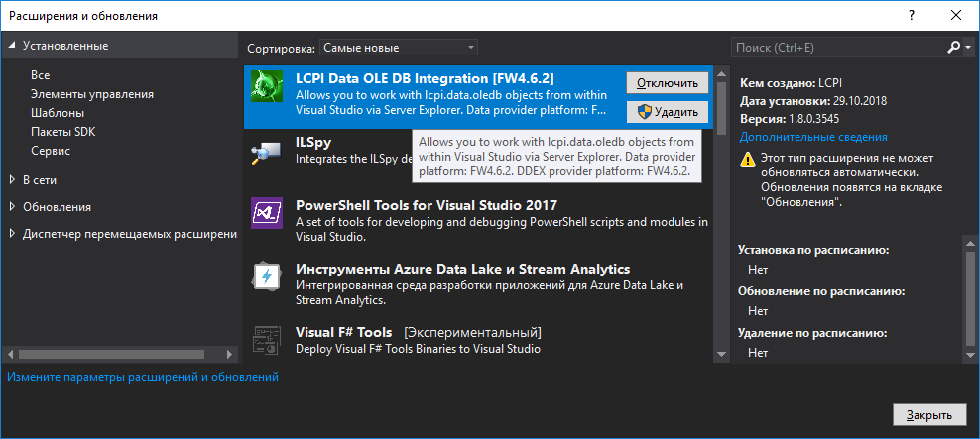Open the search options dropdown arrow
The width and height of the screenshot is (980, 439).
click(968, 48)
